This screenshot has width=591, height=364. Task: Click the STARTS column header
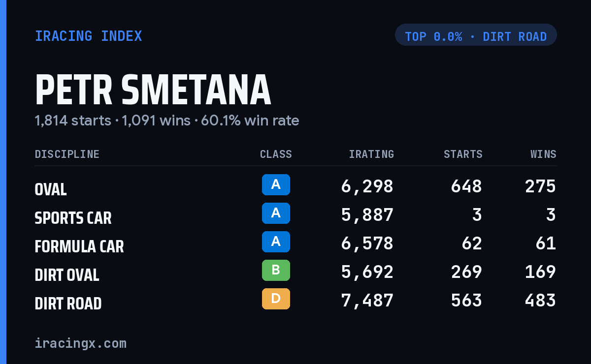(463, 154)
